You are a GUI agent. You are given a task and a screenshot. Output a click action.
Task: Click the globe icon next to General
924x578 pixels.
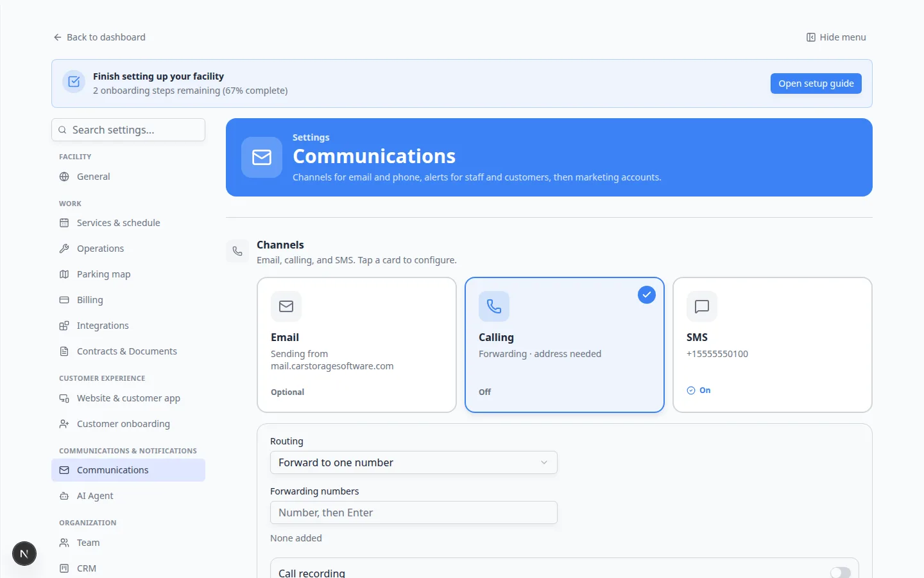pos(64,177)
